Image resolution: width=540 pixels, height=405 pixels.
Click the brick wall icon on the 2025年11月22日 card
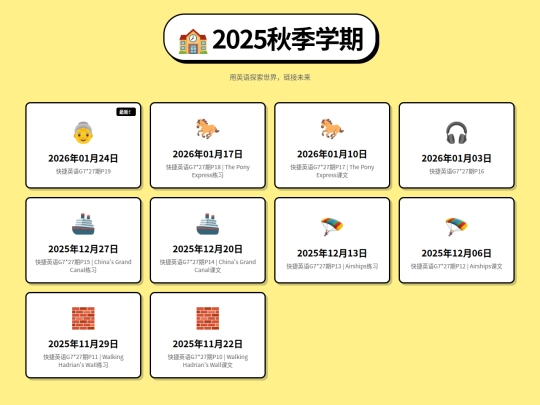208,318
